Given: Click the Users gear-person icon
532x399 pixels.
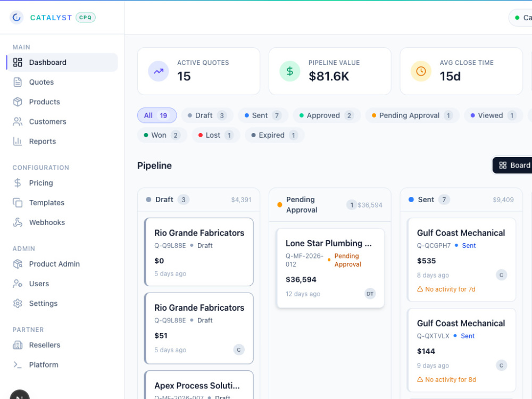Looking at the screenshot, I should click(18, 284).
